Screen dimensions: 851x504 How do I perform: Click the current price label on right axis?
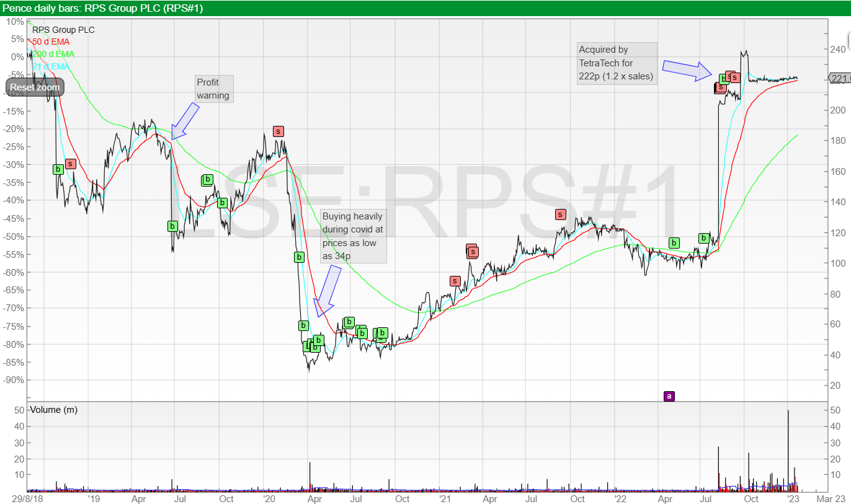click(x=839, y=79)
